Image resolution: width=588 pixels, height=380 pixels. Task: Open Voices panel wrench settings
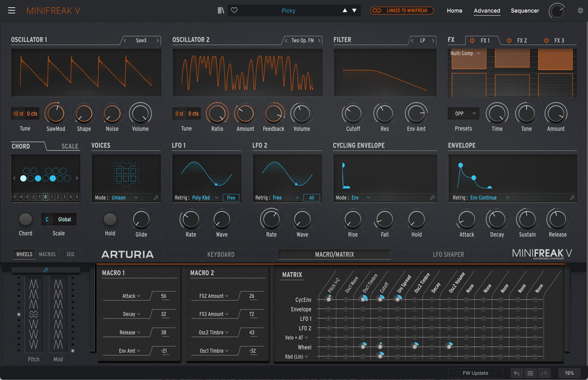point(156,198)
